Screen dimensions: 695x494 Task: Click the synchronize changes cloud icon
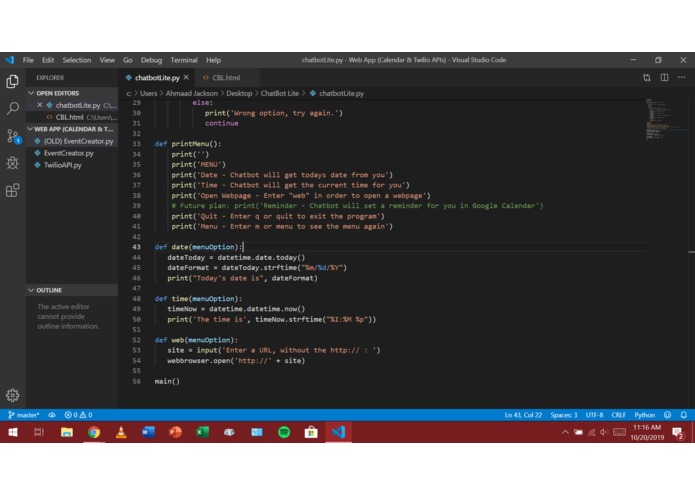coord(52,415)
